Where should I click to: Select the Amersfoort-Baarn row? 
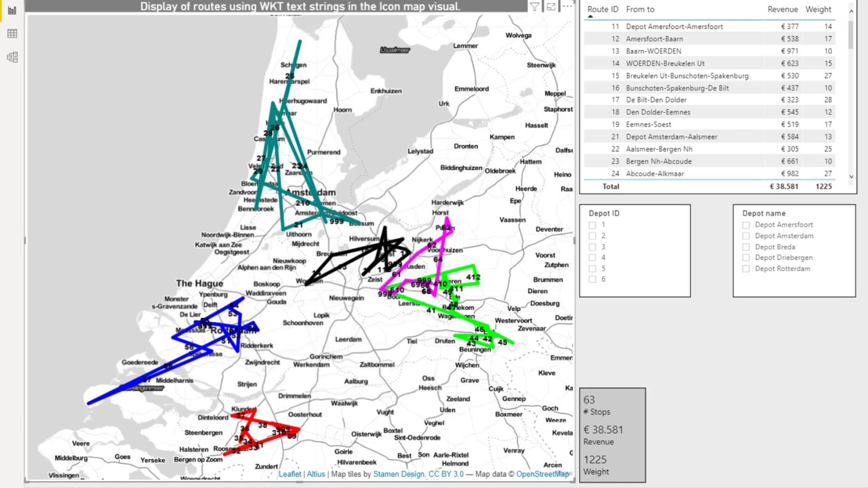(709, 39)
